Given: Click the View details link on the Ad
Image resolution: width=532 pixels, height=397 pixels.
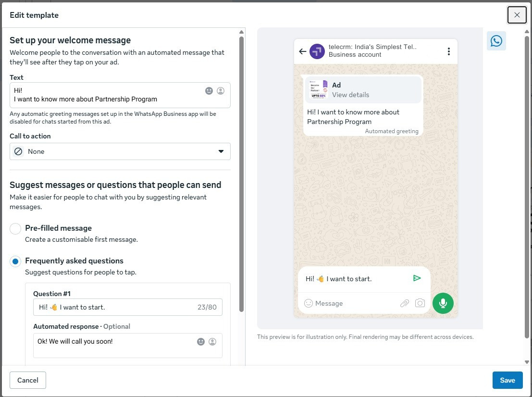Looking at the screenshot, I should tap(350, 95).
